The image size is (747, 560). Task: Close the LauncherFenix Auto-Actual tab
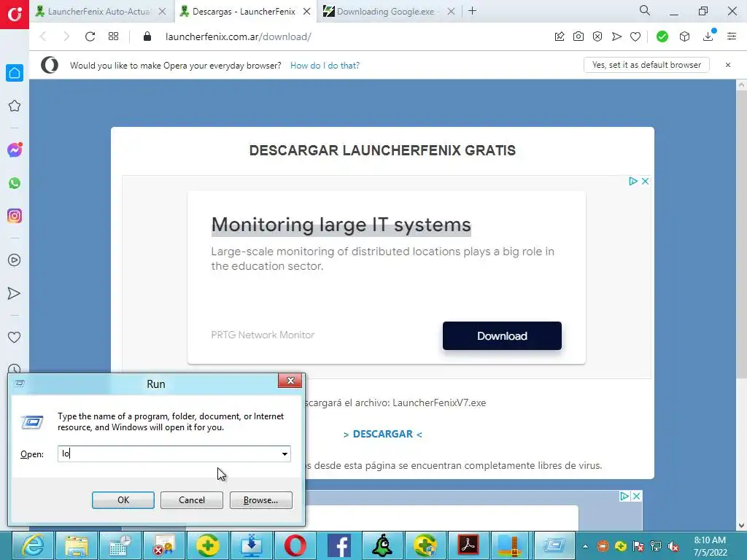coord(162,12)
